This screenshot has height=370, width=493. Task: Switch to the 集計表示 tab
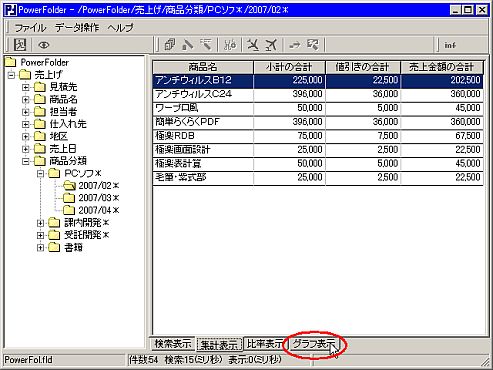click(x=219, y=345)
